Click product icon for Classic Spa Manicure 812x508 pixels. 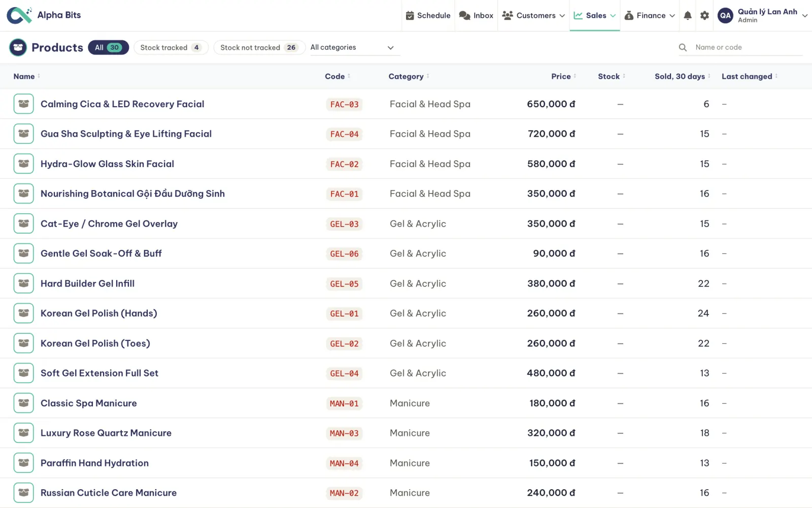click(x=23, y=403)
